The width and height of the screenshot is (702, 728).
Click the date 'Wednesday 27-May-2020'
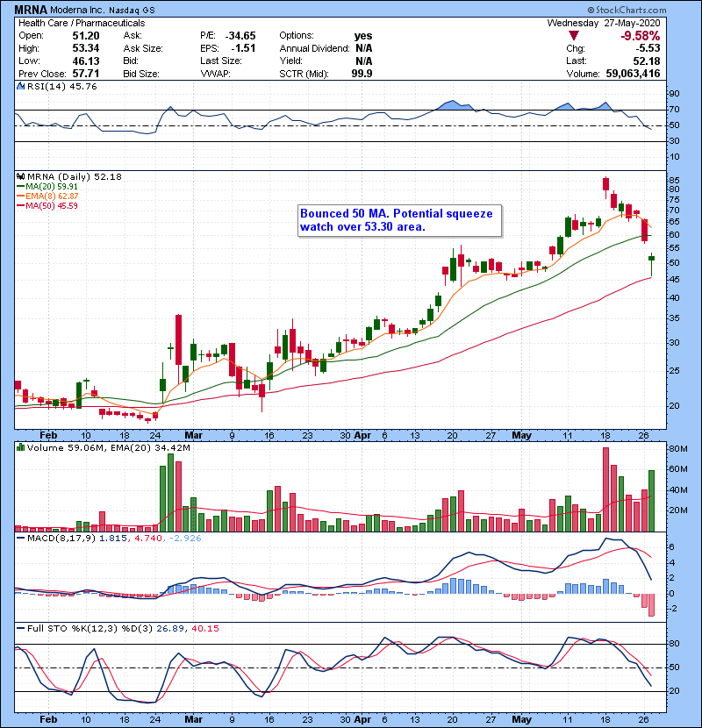(604, 23)
